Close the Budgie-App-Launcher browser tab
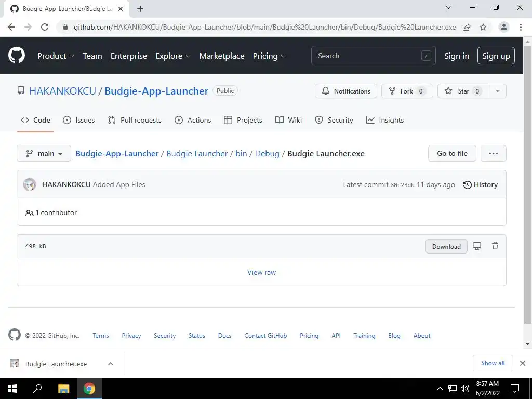 (121, 9)
